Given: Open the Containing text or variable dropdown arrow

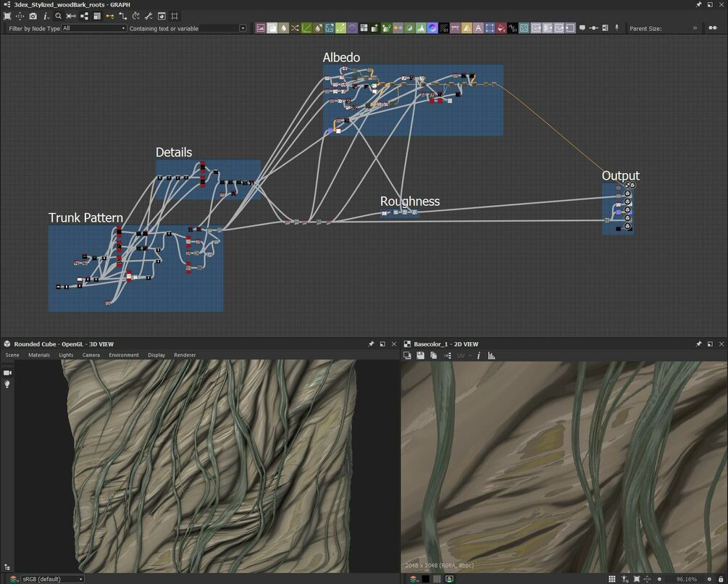Looking at the screenshot, I should pyautogui.click(x=243, y=28).
